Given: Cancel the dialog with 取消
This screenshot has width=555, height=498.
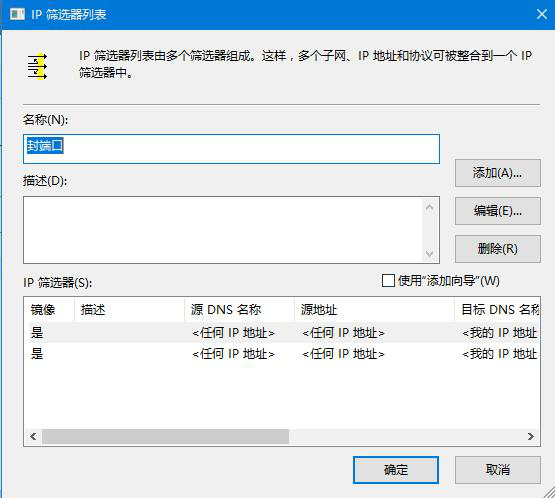Looking at the screenshot, I should 498,470.
